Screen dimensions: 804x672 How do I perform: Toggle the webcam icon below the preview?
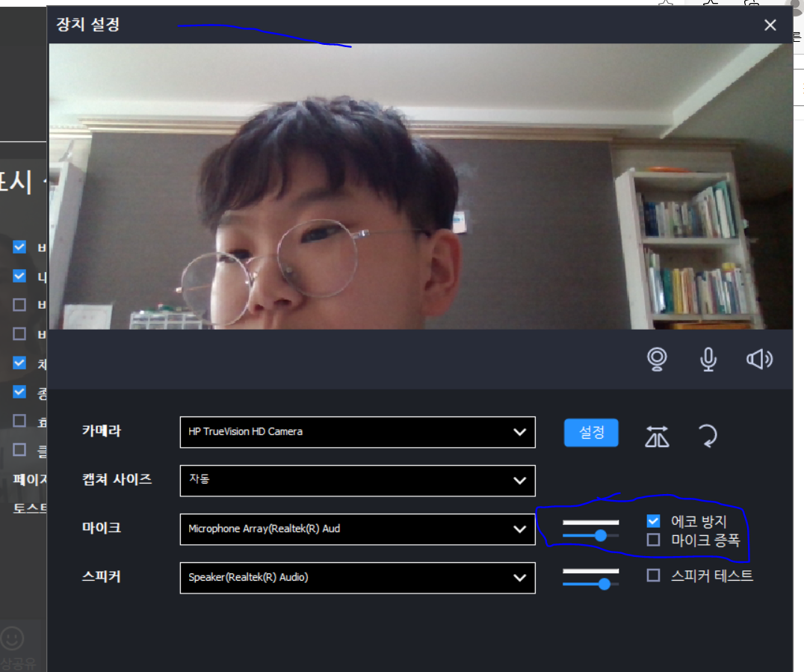pos(657,360)
